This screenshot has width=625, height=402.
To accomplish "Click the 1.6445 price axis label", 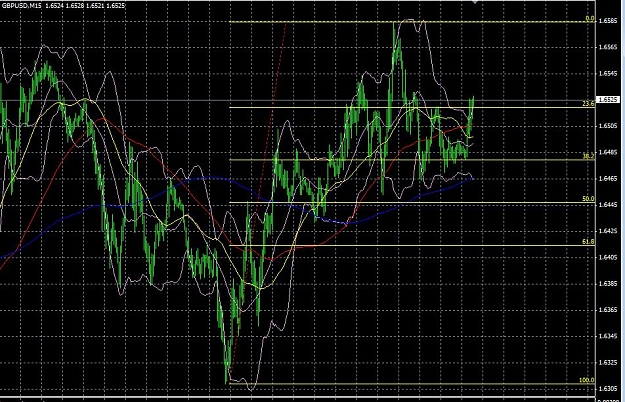I will 608,205.
